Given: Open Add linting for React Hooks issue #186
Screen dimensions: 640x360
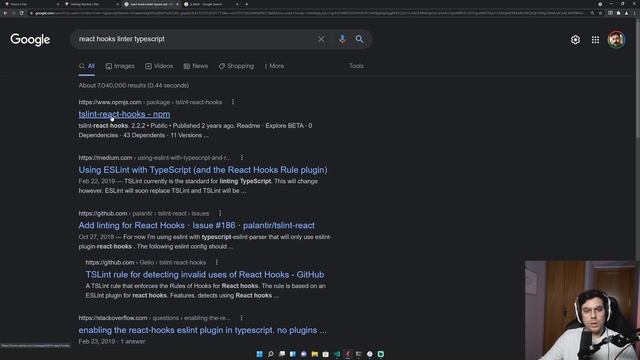Looking at the screenshot, I should coord(197,225).
